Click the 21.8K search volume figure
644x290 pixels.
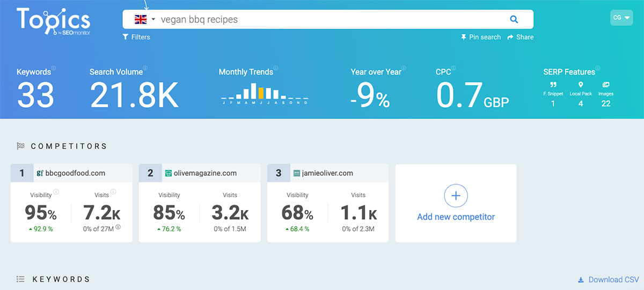[x=134, y=95]
